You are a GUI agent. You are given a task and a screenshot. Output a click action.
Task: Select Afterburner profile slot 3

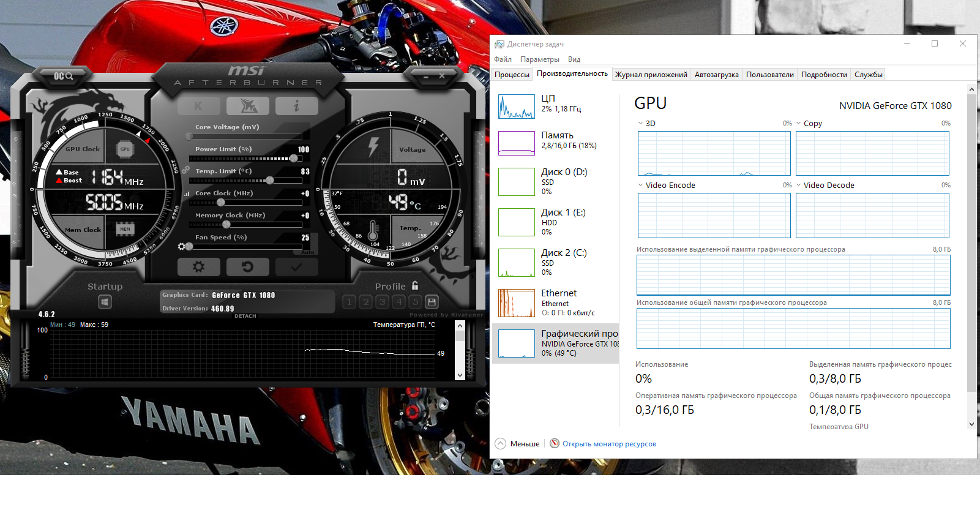pos(382,302)
